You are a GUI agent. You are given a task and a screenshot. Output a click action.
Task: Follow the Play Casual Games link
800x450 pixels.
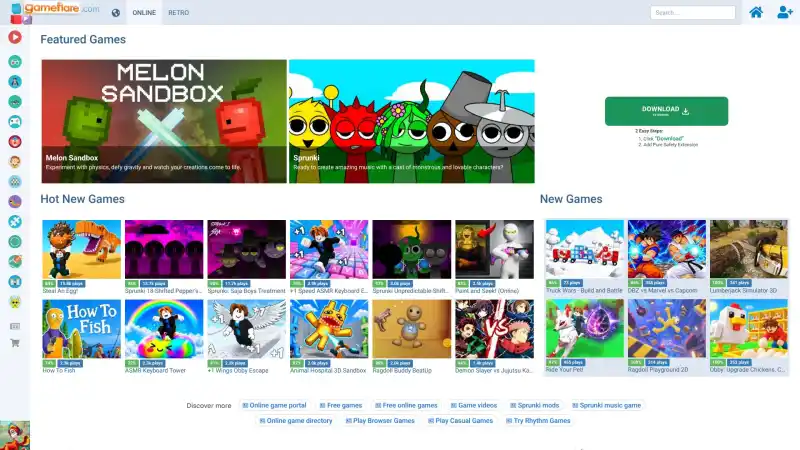461,420
